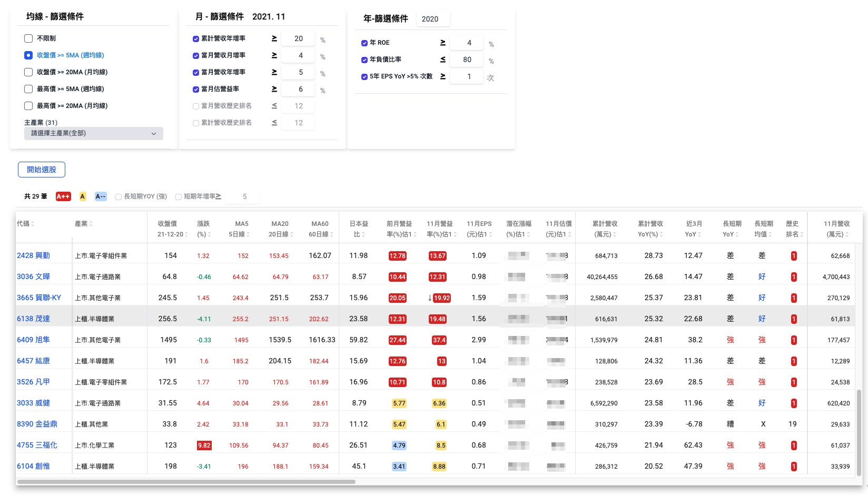The image size is (868, 495).
Task: Uncheck 累計營收年增率 checkbox
Action: pos(196,39)
